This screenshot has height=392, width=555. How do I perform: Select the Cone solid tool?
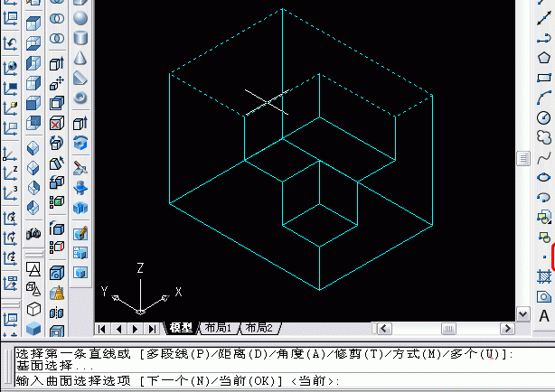pyautogui.click(x=80, y=58)
